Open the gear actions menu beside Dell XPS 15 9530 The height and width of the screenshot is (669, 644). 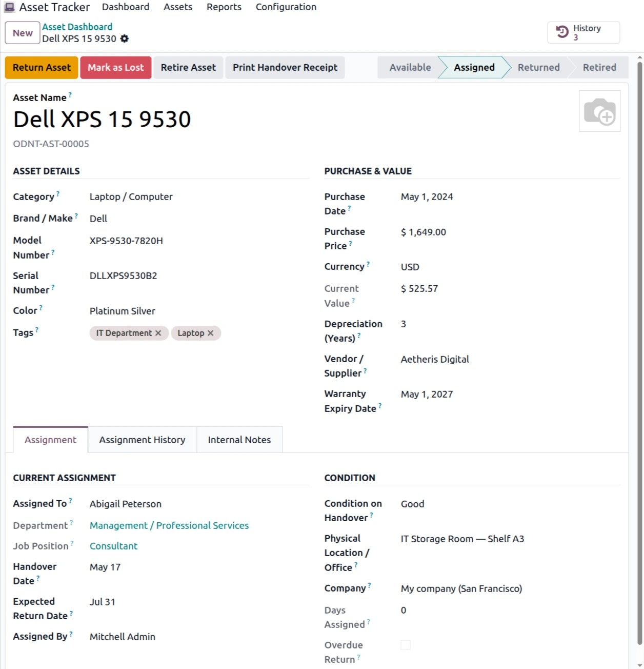click(x=125, y=38)
